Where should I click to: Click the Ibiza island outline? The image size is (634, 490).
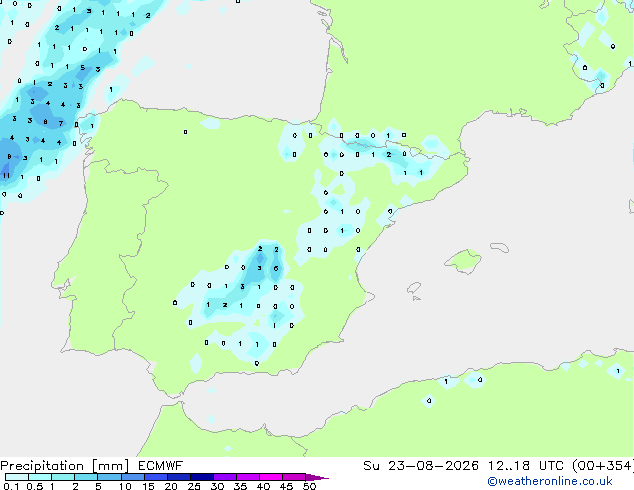point(414,288)
